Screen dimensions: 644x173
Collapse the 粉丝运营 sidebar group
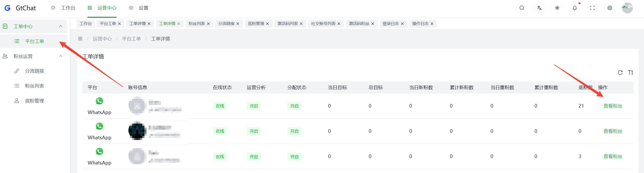point(61,56)
